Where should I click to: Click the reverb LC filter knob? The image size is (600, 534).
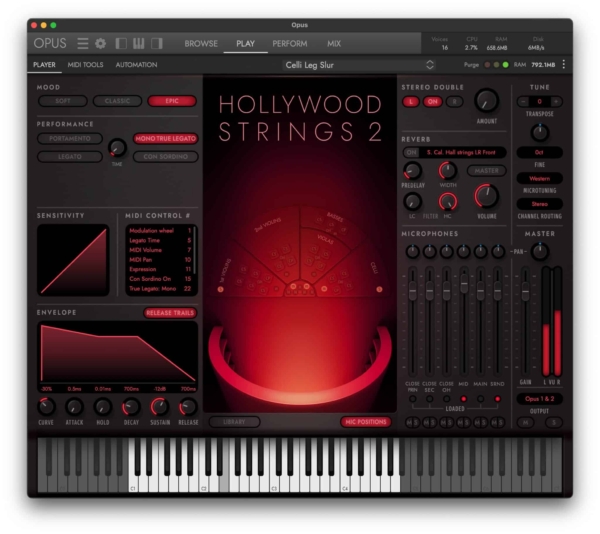tap(412, 202)
